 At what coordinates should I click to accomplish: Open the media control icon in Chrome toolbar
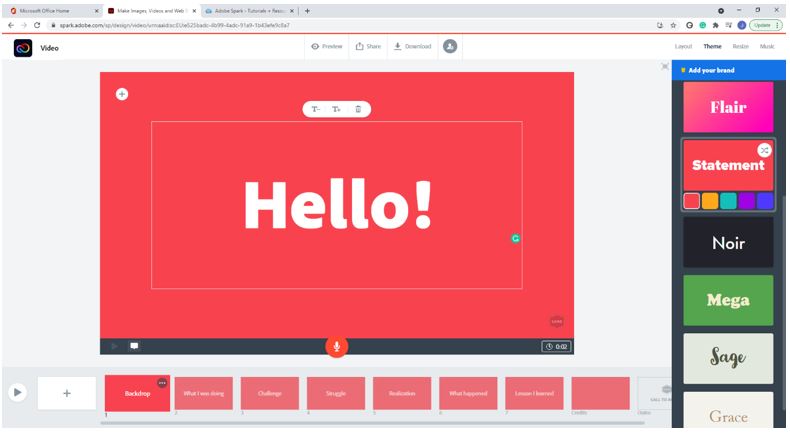click(729, 25)
